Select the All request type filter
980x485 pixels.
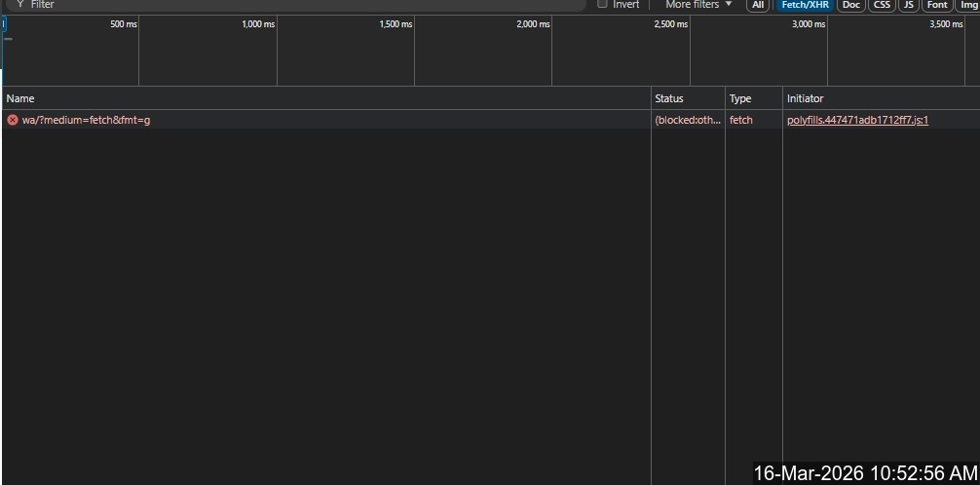[758, 5]
